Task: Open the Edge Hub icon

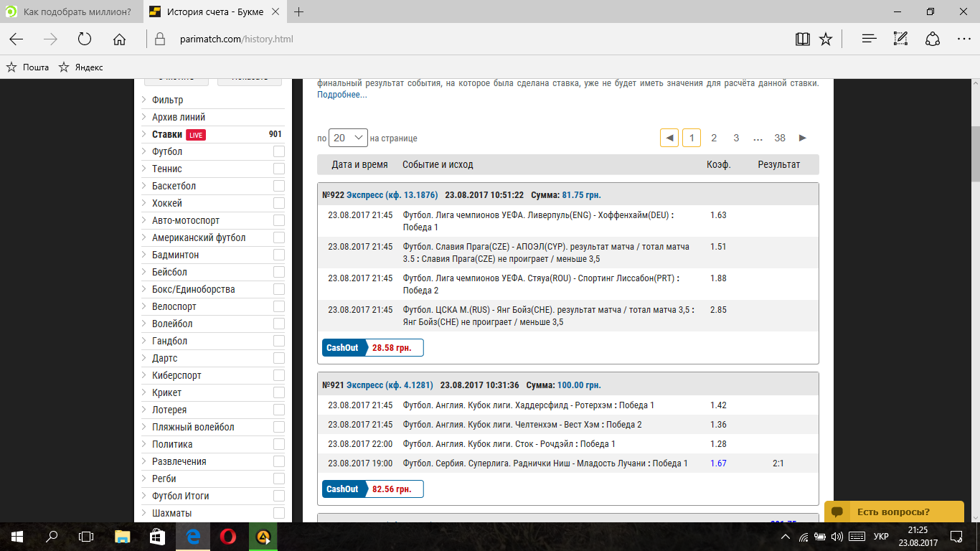Action: point(870,39)
